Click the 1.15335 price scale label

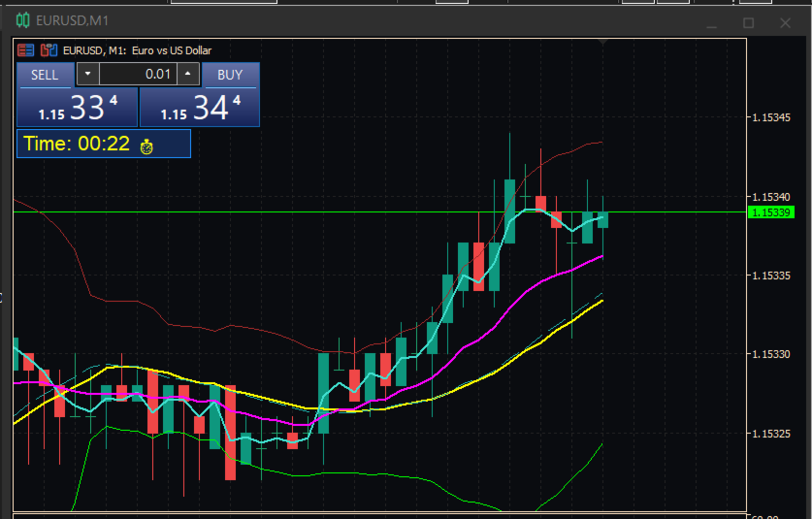click(771, 276)
